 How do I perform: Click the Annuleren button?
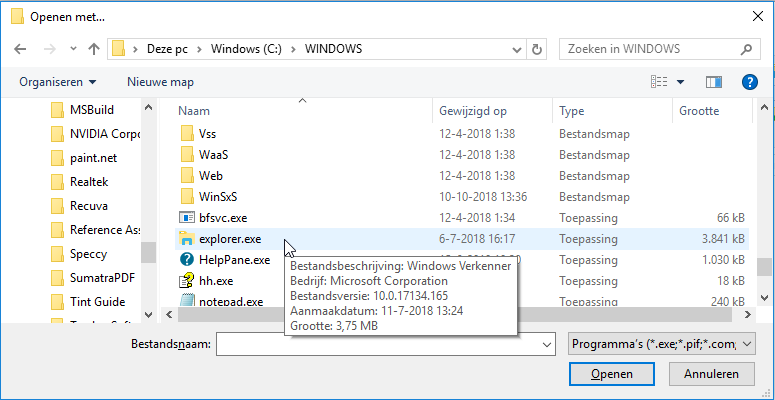click(712, 374)
